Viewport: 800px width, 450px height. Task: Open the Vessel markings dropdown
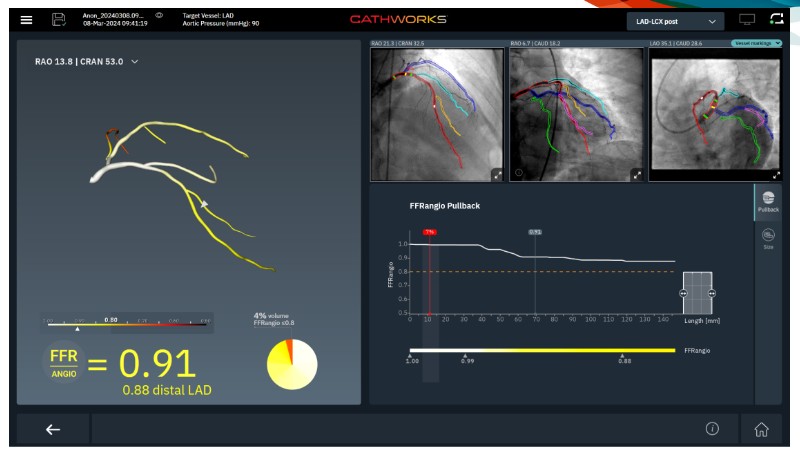(756, 44)
